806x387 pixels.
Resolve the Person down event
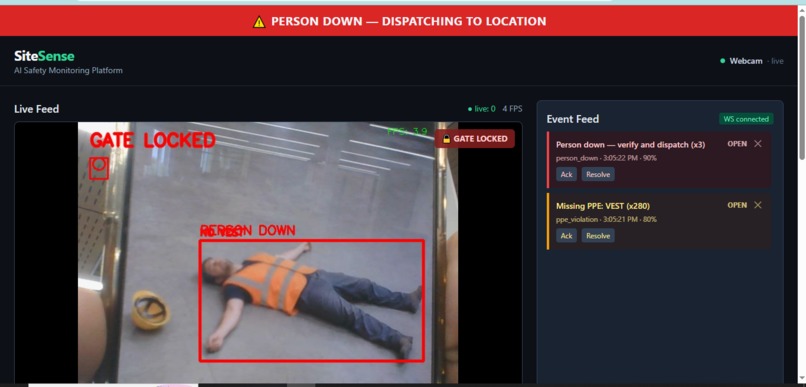click(598, 174)
